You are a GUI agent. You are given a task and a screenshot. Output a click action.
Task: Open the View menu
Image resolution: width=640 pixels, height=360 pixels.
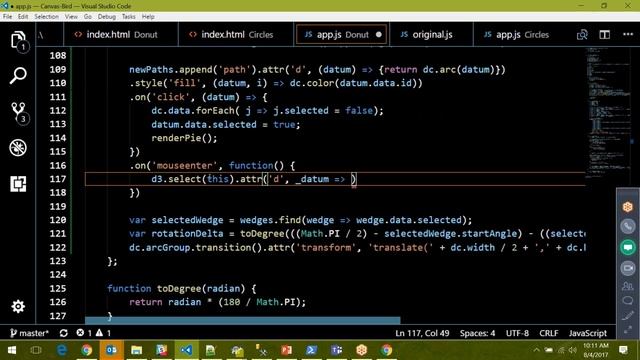tap(71, 17)
